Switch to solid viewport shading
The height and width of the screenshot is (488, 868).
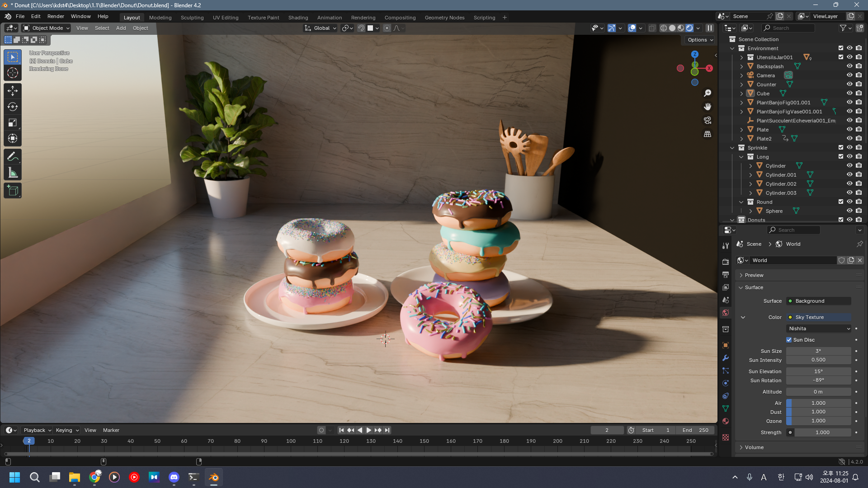[672, 28]
